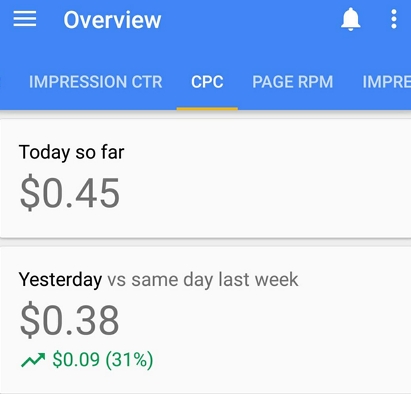The width and height of the screenshot is (411, 394).
Task: Open the Yesterday comparison card
Action: [205, 320]
